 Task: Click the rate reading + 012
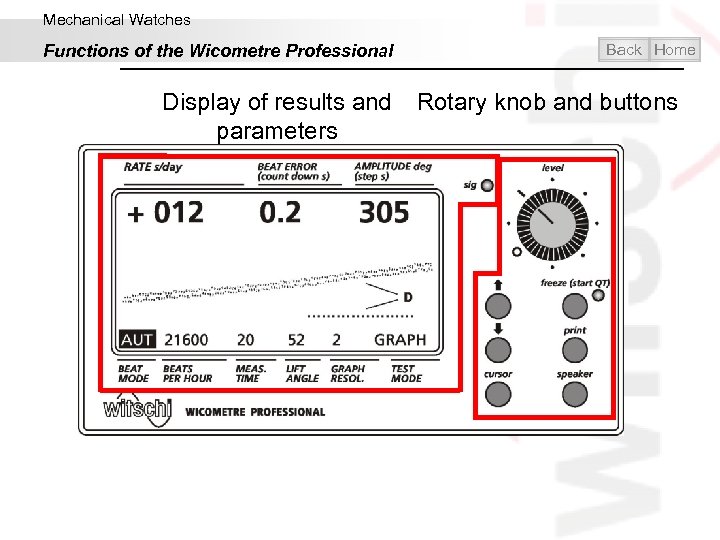point(165,213)
